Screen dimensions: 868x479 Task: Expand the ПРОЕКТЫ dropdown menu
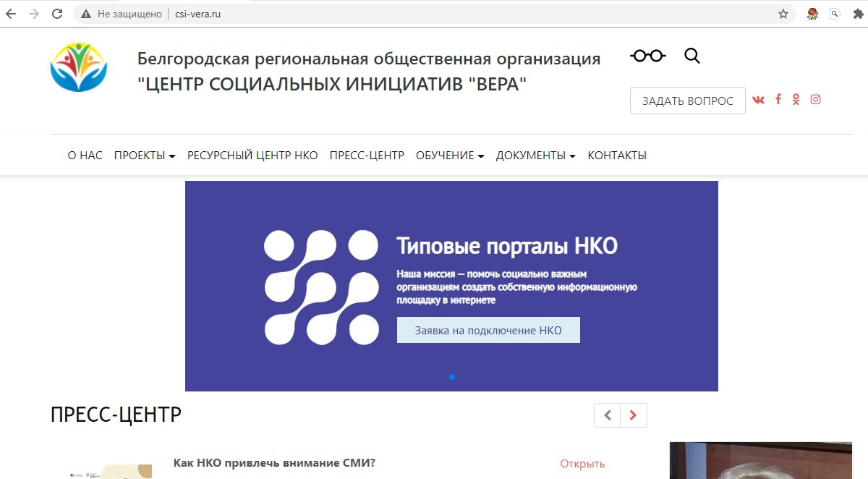145,156
